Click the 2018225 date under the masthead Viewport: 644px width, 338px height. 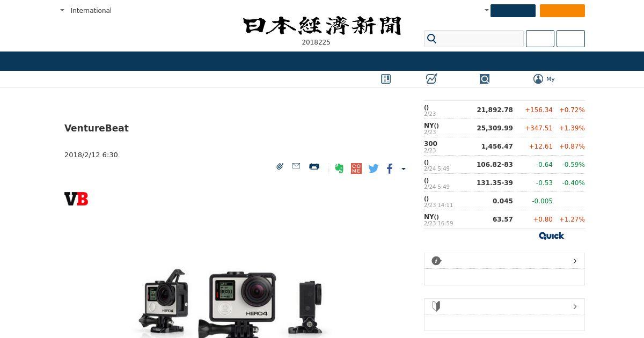(316, 42)
